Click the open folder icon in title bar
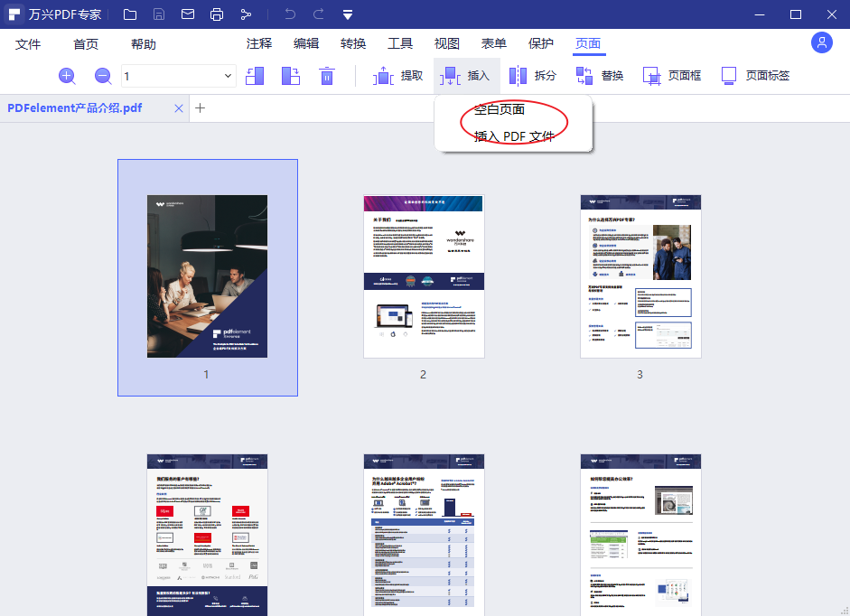850x616 pixels. point(130,14)
